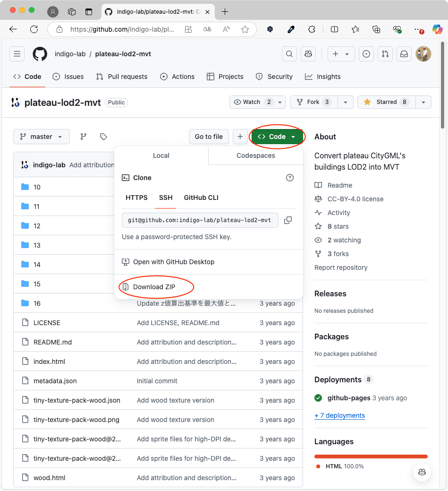Open the Copilot chat icon in the header
448x491 pixels.
point(308,54)
